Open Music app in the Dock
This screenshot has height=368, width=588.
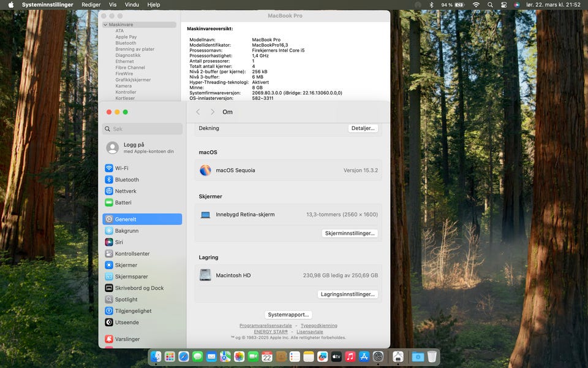pyautogui.click(x=350, y=356)
